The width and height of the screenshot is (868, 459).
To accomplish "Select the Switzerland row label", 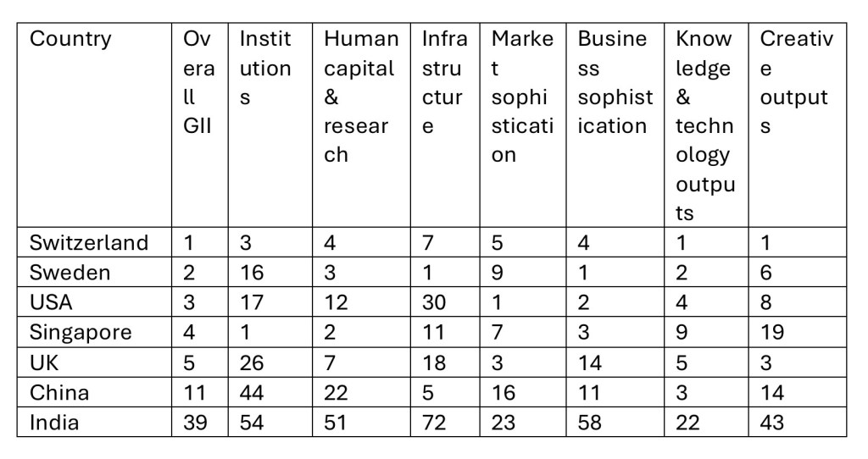I will point(89,243).
